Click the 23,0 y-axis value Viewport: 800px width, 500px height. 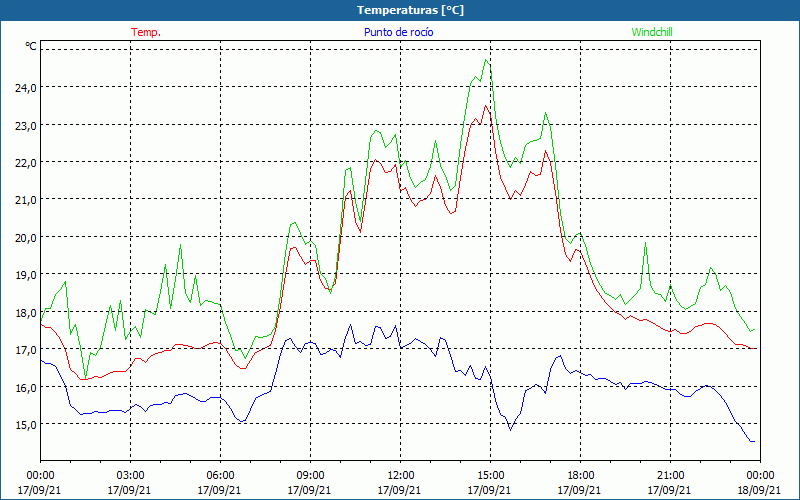coord(25,125)
